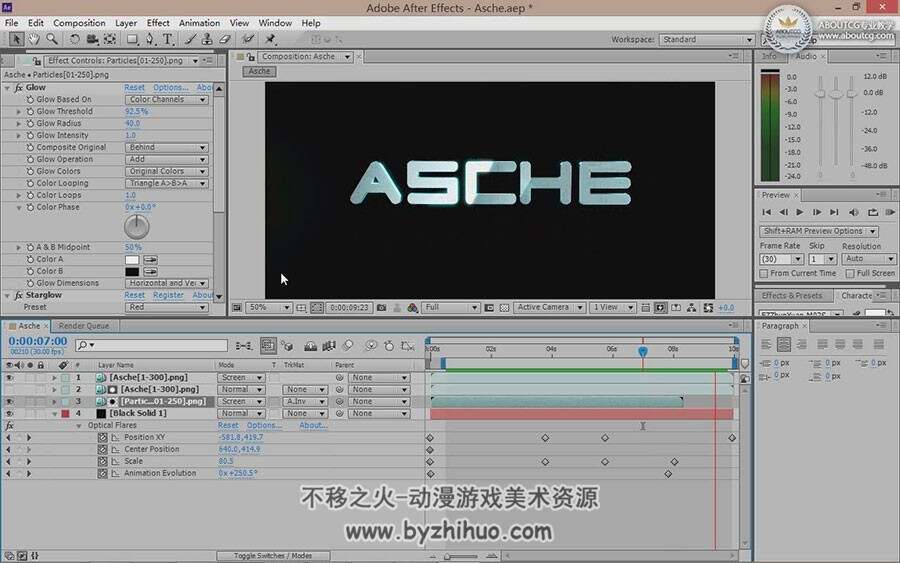Select the Clone Stamp tool
This screenshot has height=563, width=900.
[207, 39]
